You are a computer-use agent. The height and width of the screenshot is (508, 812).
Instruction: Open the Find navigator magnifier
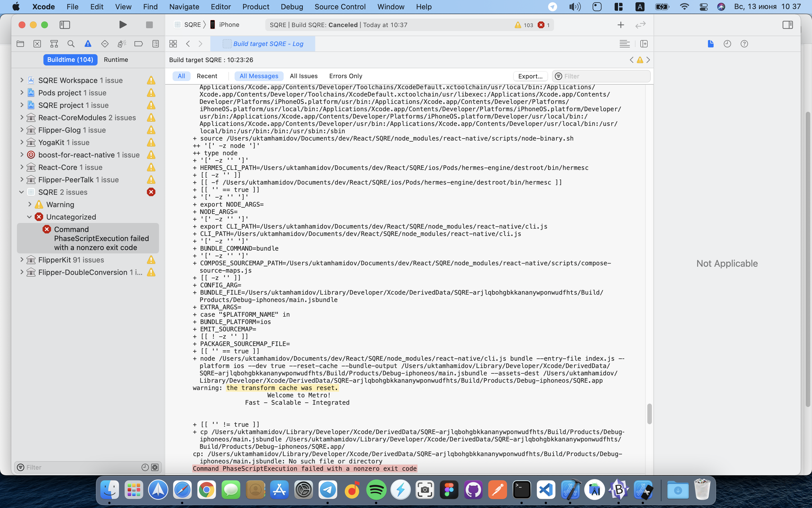click(x=71, y=44)
